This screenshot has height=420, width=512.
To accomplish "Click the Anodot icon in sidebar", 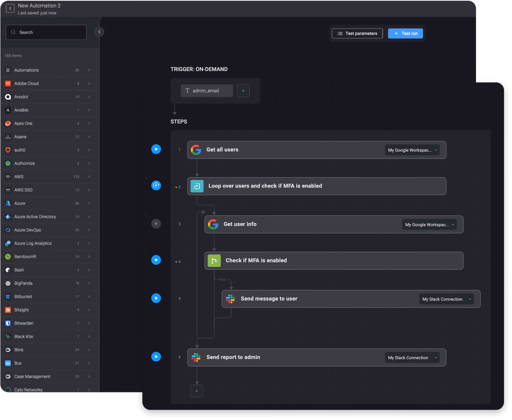I will coord(8,97).
